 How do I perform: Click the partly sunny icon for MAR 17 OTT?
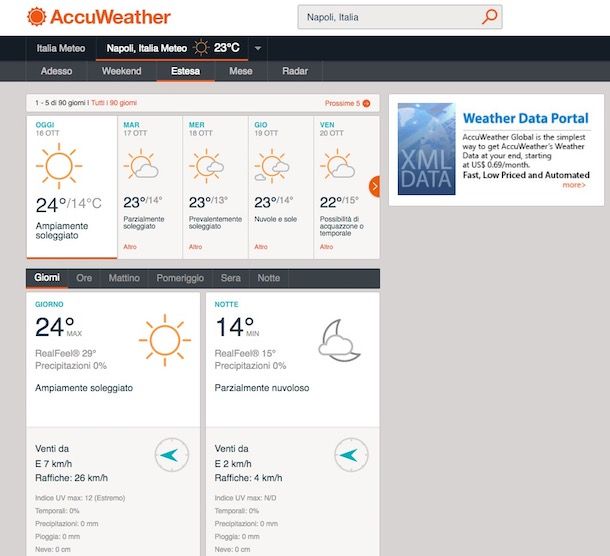pos(141,166)
